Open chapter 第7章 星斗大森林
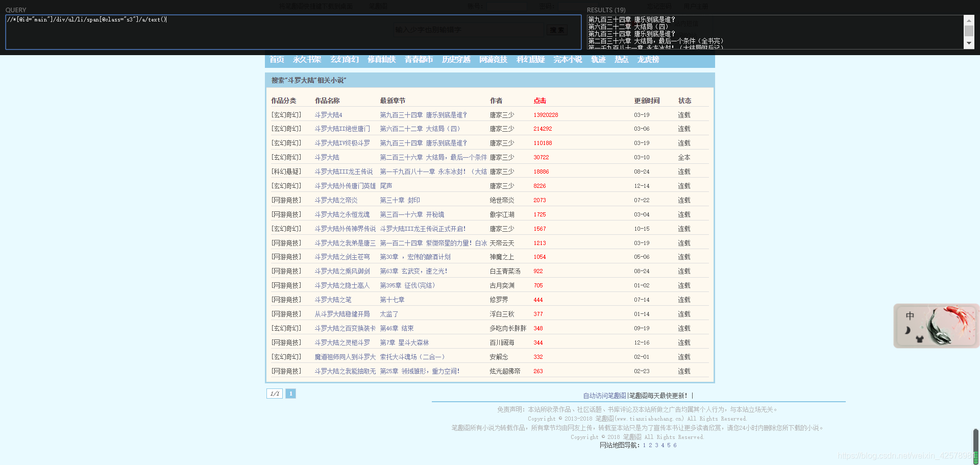This screenshot has height=465, width=980. click(x=404, y=343)
